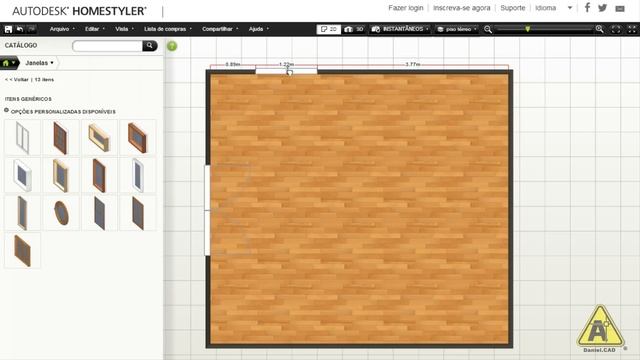This screenshot has width=640, height=360.
Task: Go back with the << Voltar link
Action: click(x=16, y=80)
